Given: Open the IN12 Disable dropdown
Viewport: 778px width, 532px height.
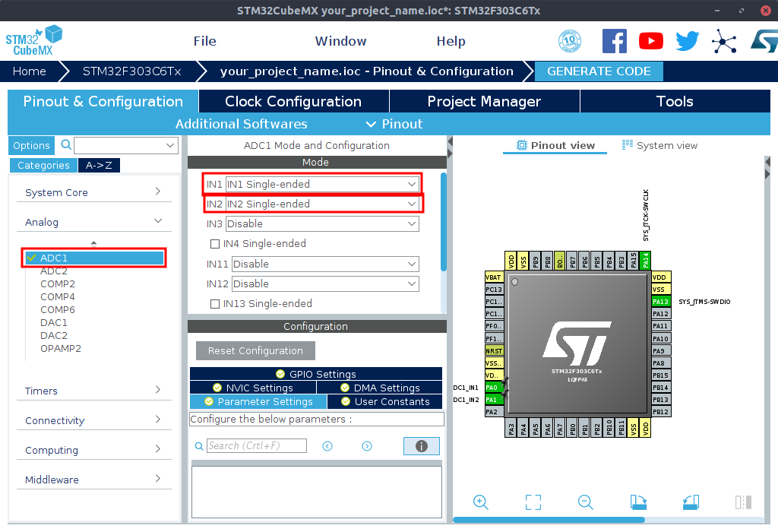Looking at the screenshot, I should tap(325, 284).
